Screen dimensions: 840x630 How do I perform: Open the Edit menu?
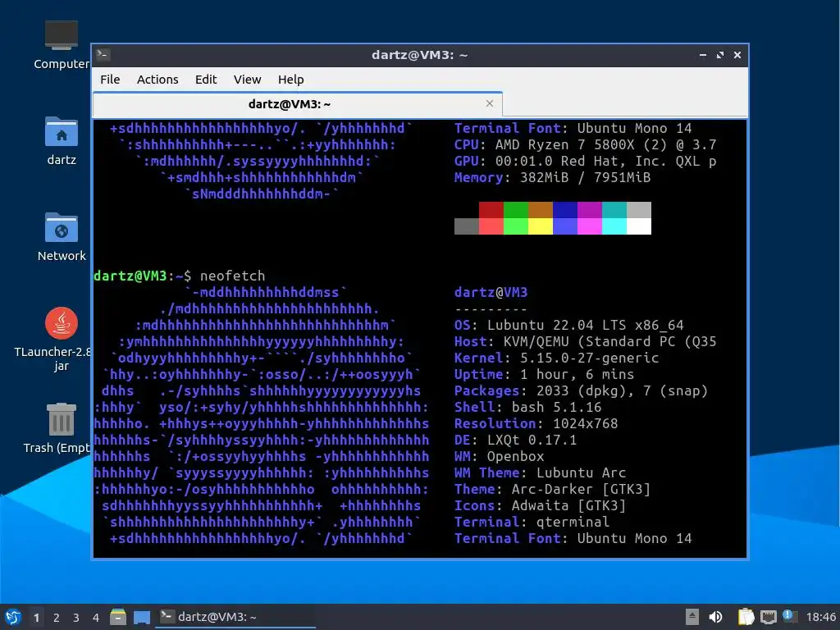(206, 80)
